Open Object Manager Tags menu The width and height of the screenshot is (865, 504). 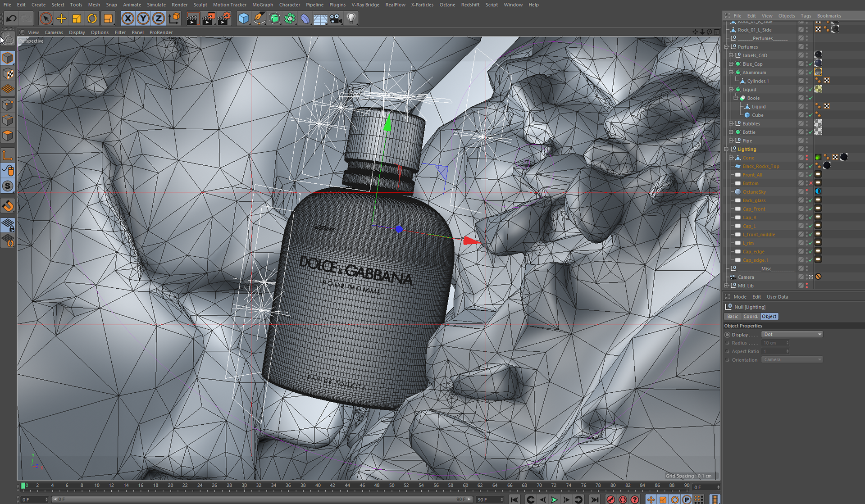(806, 16)
